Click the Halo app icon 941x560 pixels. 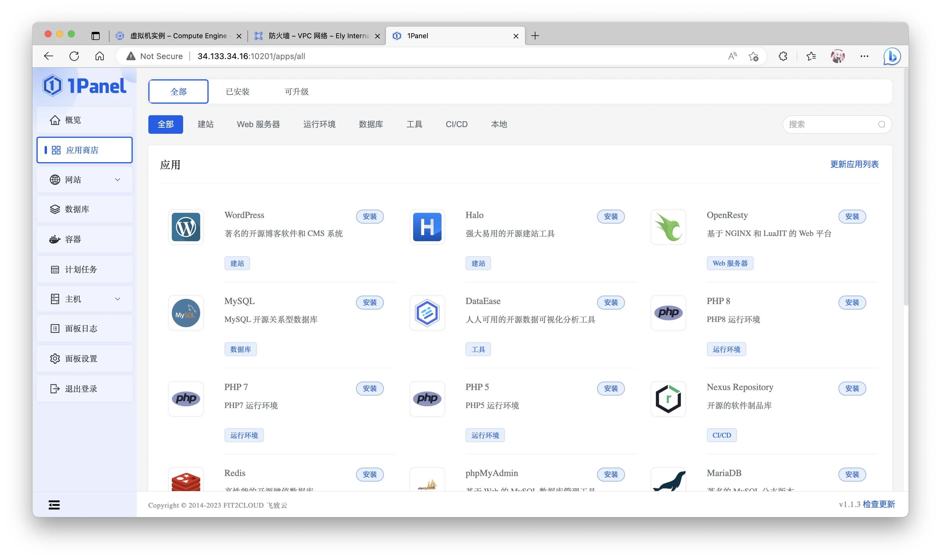pyautogui.click(x=427, y=227)
